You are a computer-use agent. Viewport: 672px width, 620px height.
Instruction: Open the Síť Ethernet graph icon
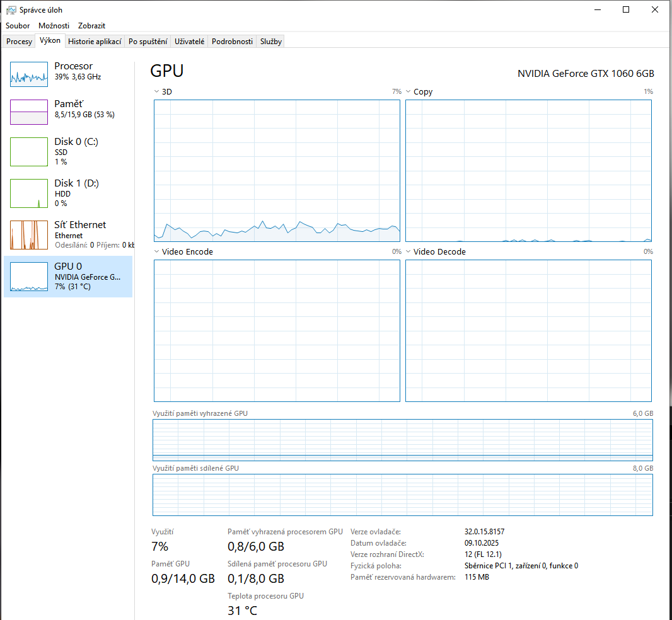(x=29, y=235)
